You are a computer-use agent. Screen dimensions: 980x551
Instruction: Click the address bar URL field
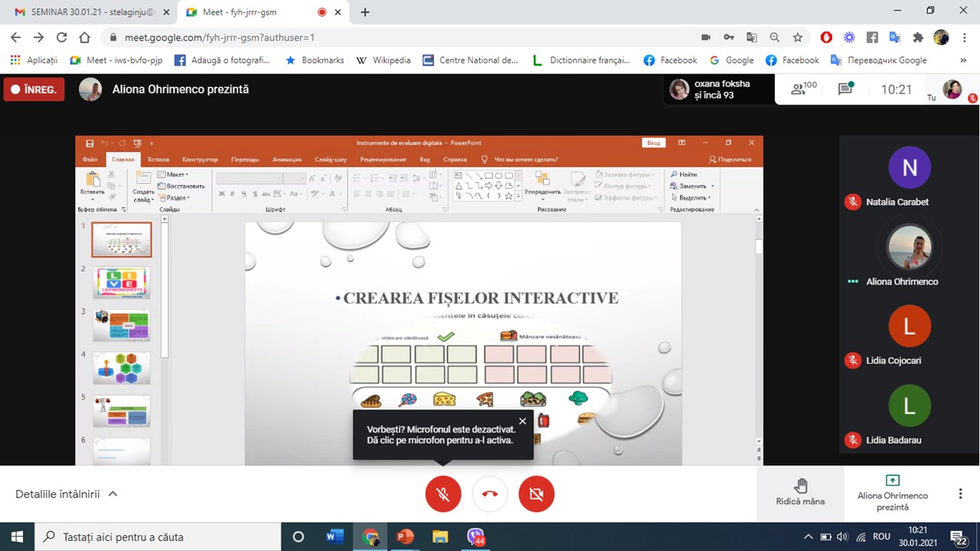click(398, 37)
